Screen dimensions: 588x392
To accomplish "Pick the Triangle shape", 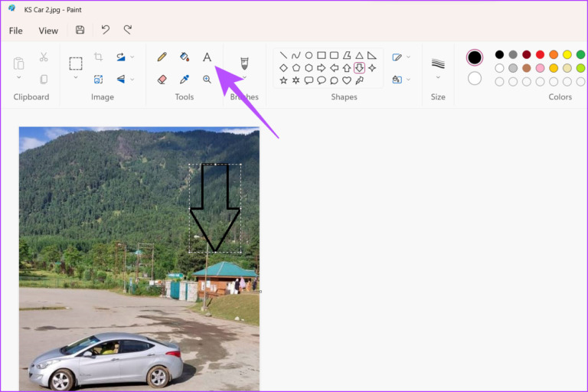I will [359, 56].
